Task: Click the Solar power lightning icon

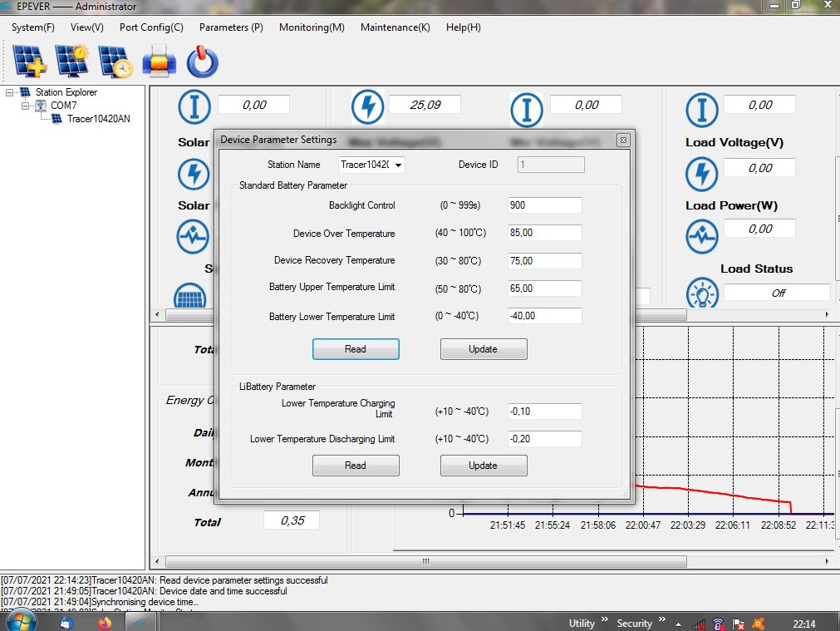Action: 194,175
